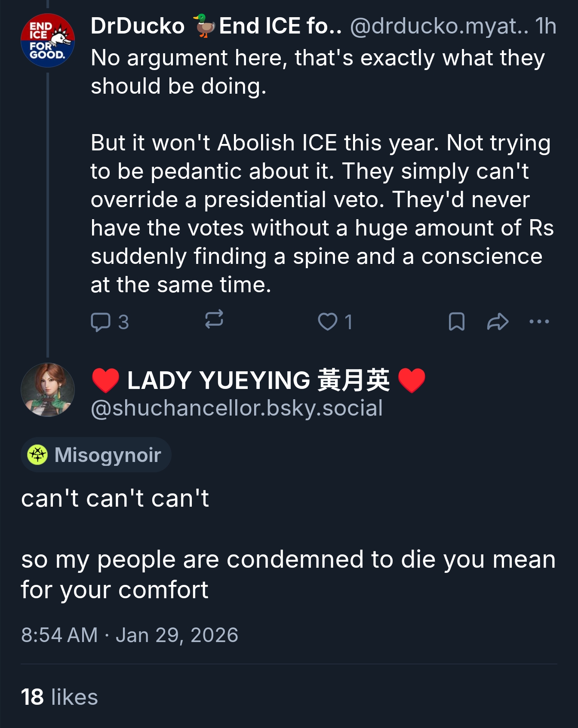Viewport: 578px width, 728px height.
Task: Open Lady Yueying's profile avatar
Action: pyautogui.click(x=48, y=390)
